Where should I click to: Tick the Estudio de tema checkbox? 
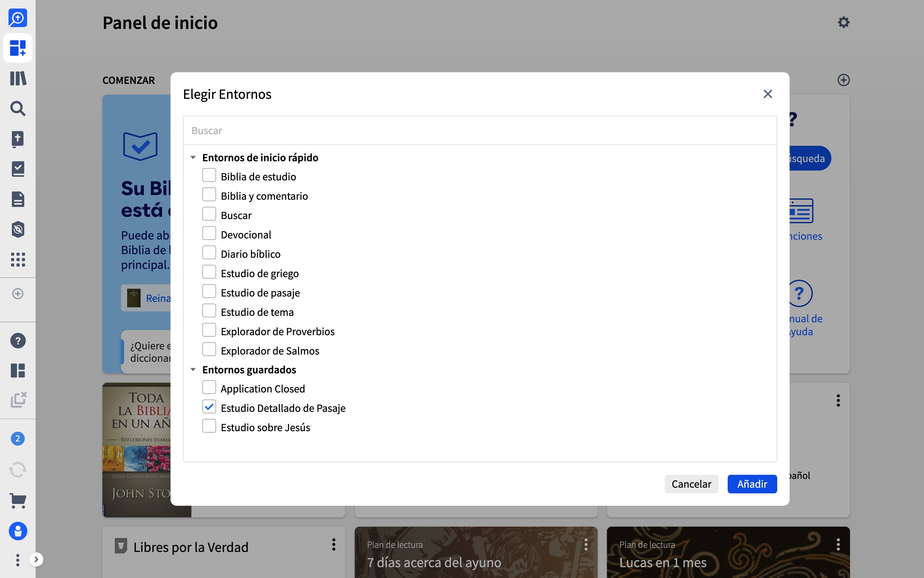[209, 311]
